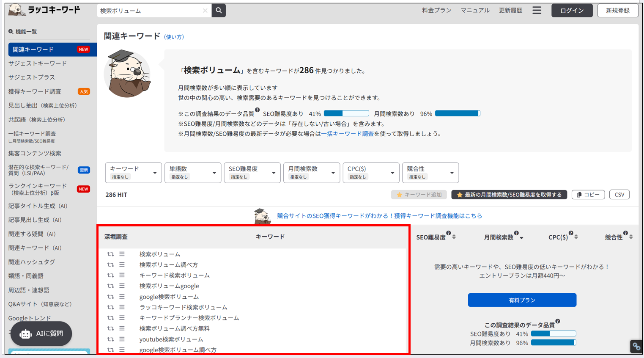Viewport: 644px width, 358px height.
Task: Click the lower 月間検索数あり 96% bar
Action: click(x=554, y=343)
